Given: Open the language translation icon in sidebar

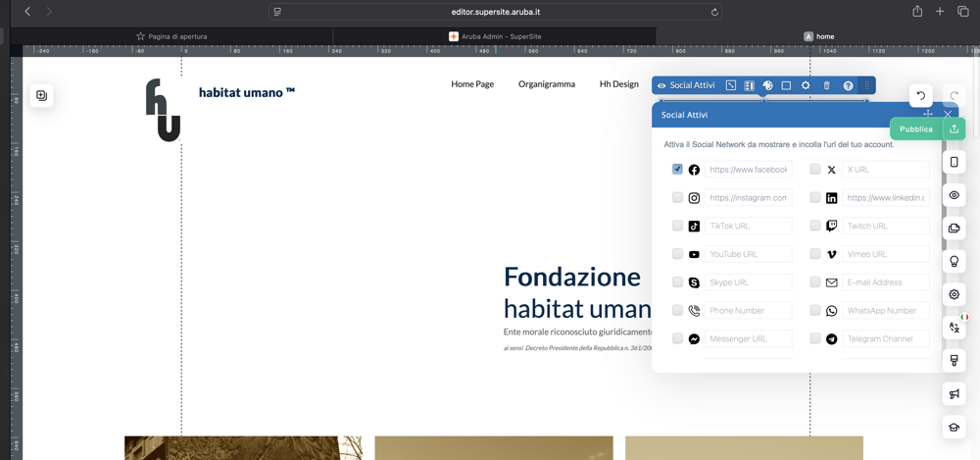Looking at the screenshot, I should [x=954, y=328].
